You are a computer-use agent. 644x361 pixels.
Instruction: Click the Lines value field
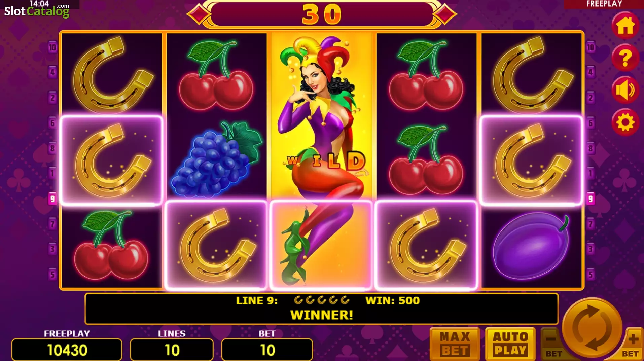(x=172, y=350)
